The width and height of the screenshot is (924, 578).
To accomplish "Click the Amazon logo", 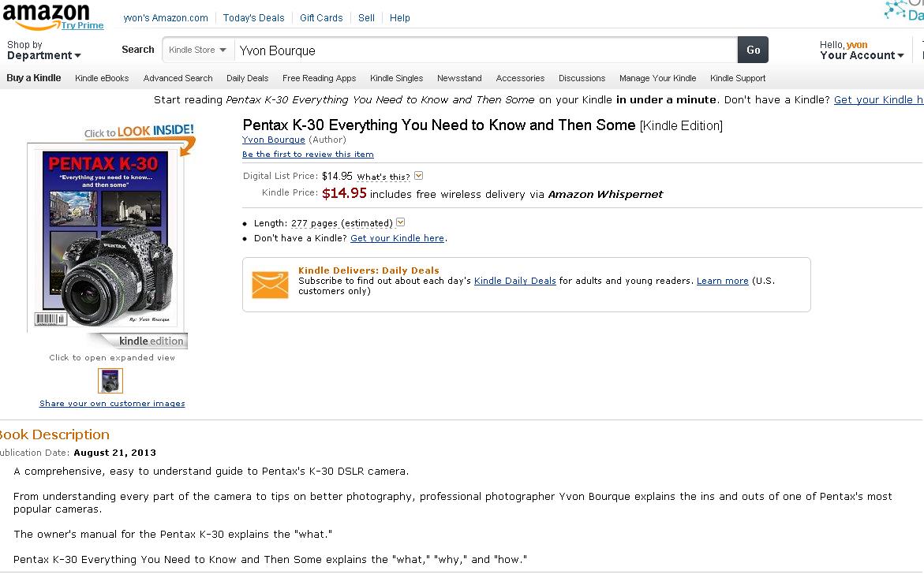I will pyautogui.click(x=46, y=15).
